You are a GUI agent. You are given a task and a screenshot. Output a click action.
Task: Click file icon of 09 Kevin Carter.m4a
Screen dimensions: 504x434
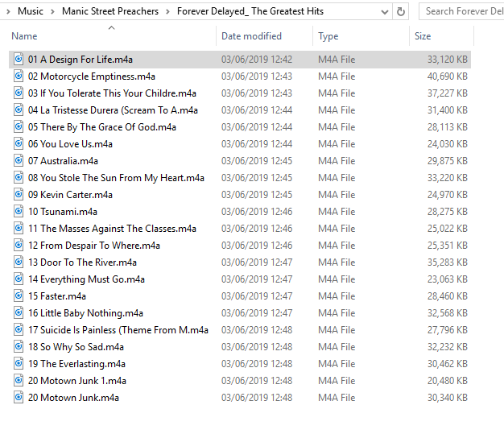[19, 195]
